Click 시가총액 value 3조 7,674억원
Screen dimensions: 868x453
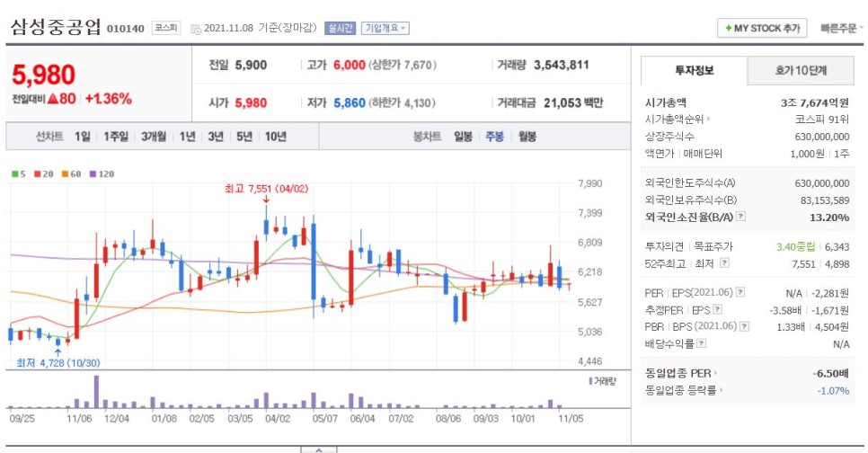[x=814, y=102]
